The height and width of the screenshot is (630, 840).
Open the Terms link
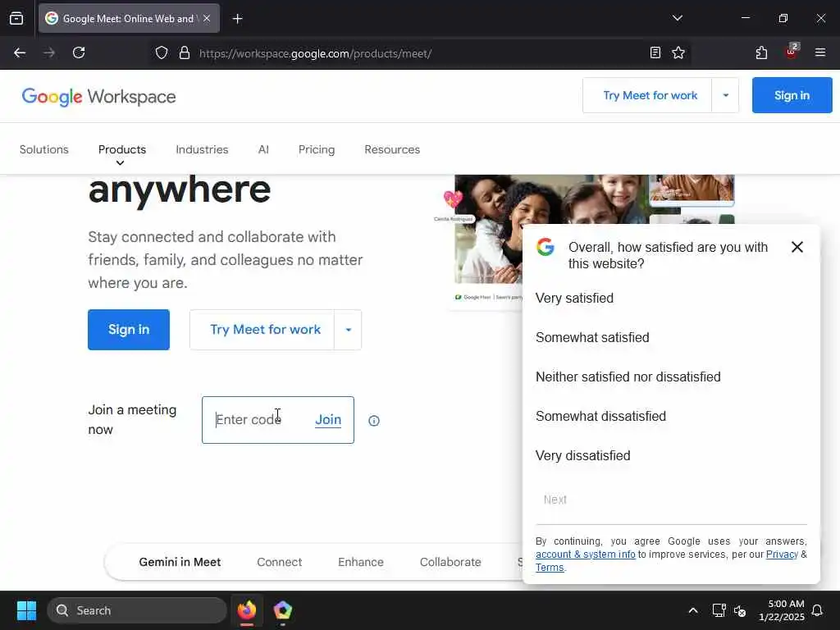point(550,568)
